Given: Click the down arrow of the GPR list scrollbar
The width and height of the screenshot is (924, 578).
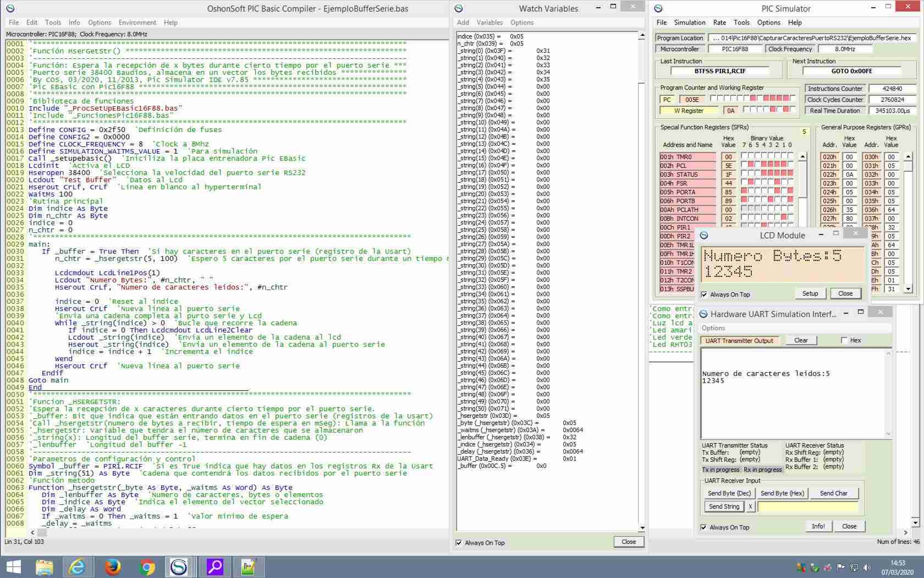Looking at the screenshot, I should click(x=908, y=289).
